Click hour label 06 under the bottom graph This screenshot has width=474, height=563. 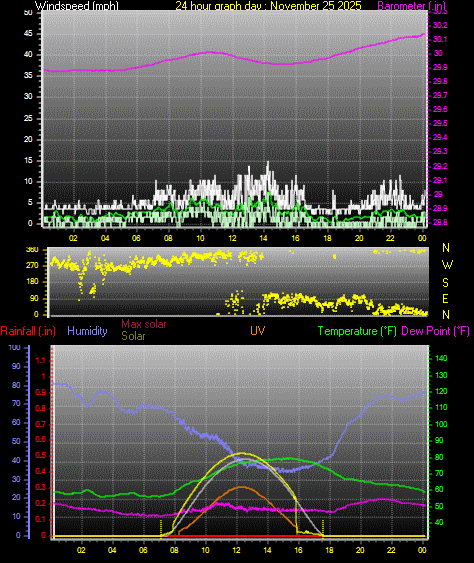143,550
